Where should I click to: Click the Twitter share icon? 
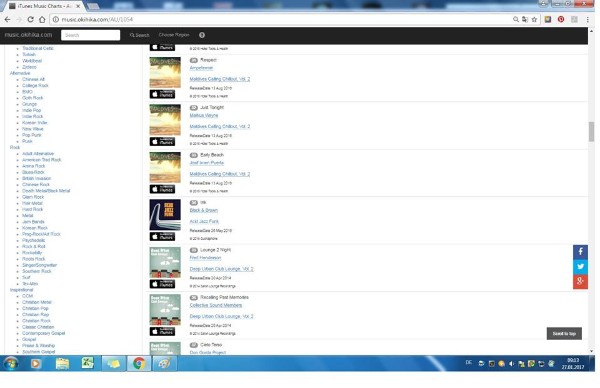click(580, 267)
